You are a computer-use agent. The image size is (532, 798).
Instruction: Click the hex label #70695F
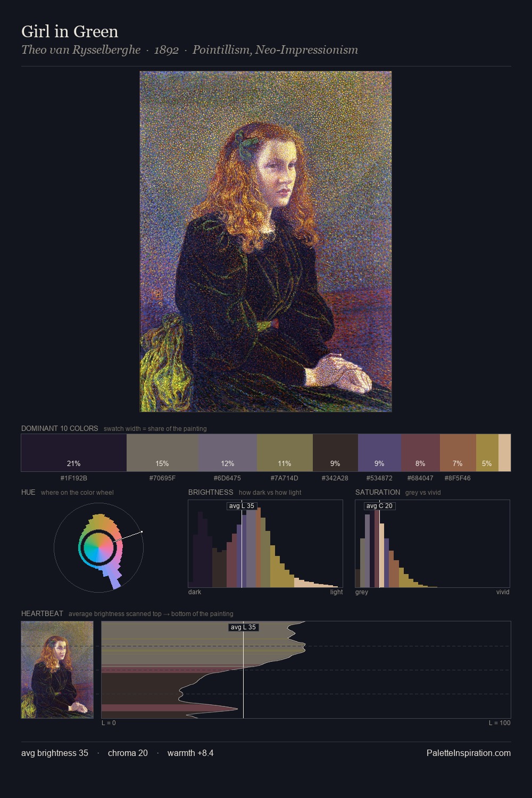point(162,478)
